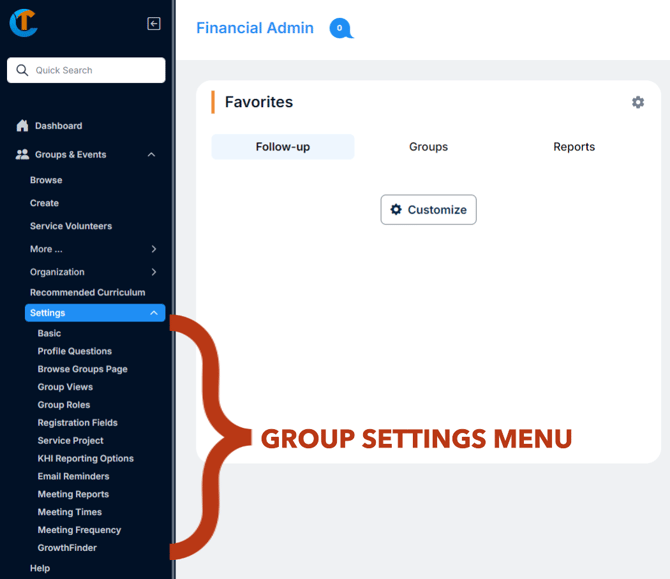Open the notifications chat bubble icon
Screen dimensions: 670x579
click(x=340, y=29)
